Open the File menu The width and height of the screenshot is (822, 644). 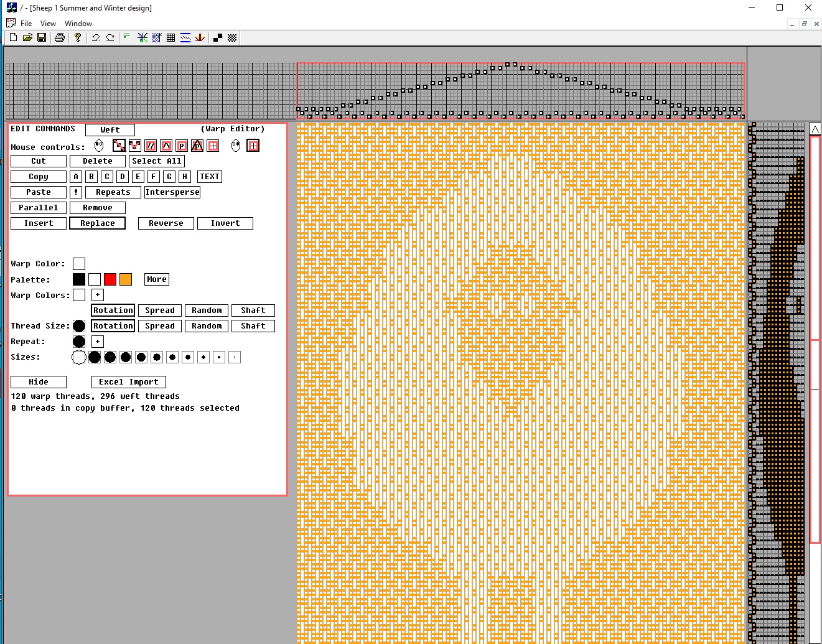pyautogui.click(x=26, y=24)
